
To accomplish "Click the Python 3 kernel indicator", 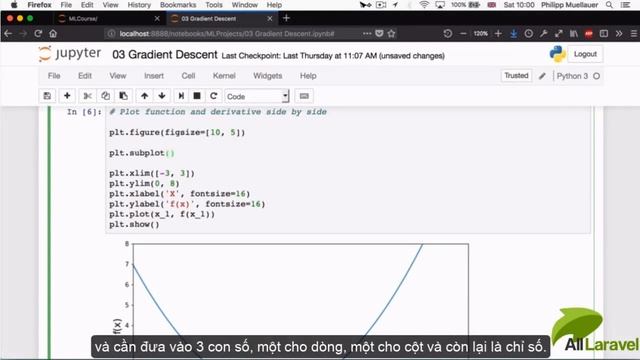I will (578, 76).
